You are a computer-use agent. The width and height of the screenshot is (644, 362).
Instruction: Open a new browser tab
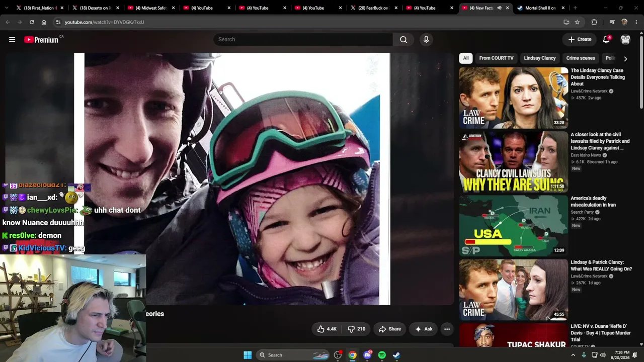[575, 8]
